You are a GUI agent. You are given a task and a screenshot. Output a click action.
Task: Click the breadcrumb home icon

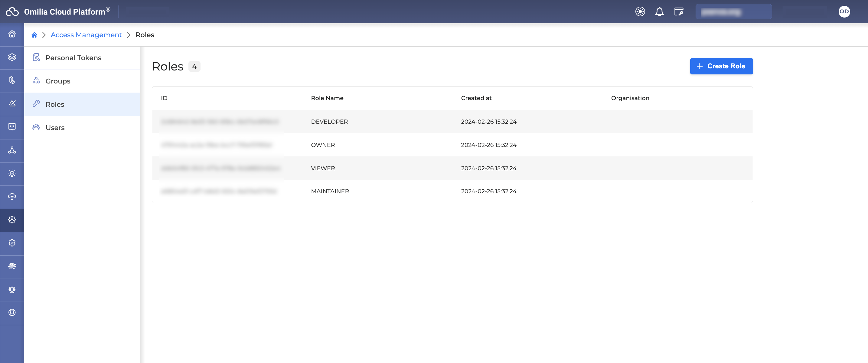pyautogui.click(x=34, y=35)
